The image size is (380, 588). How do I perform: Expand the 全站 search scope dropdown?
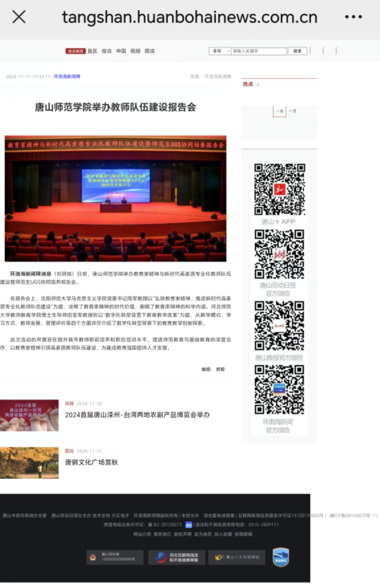point(220,51)
